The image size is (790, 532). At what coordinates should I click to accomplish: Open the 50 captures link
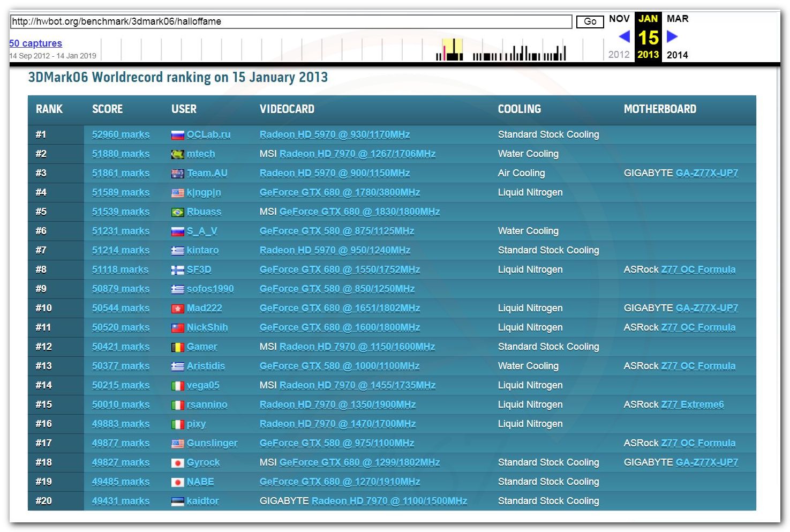coord(35,43)
